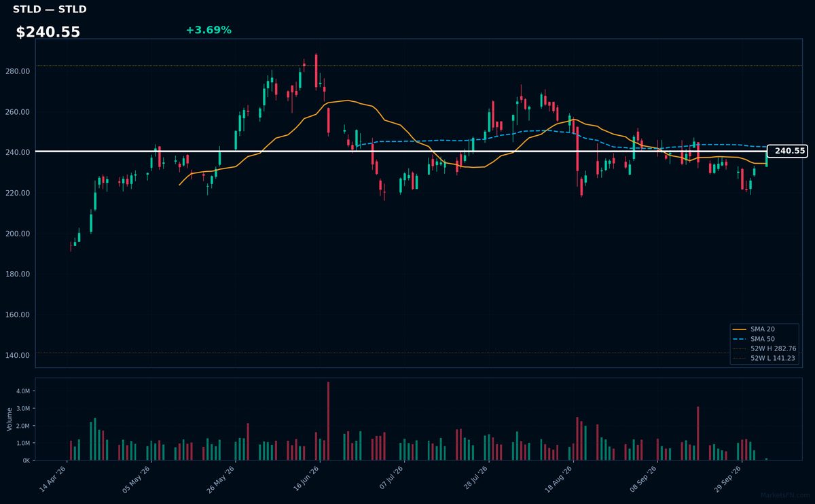Click the 26 May '26 date label
Screen dimensions: 815x504
point(221,480)
